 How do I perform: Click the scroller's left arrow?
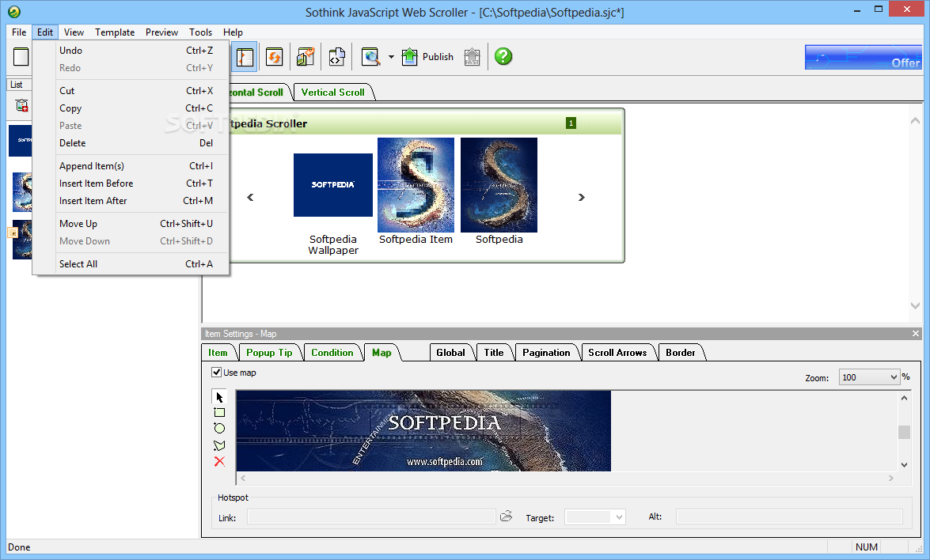pyautogui.click(x=250, y=197)
